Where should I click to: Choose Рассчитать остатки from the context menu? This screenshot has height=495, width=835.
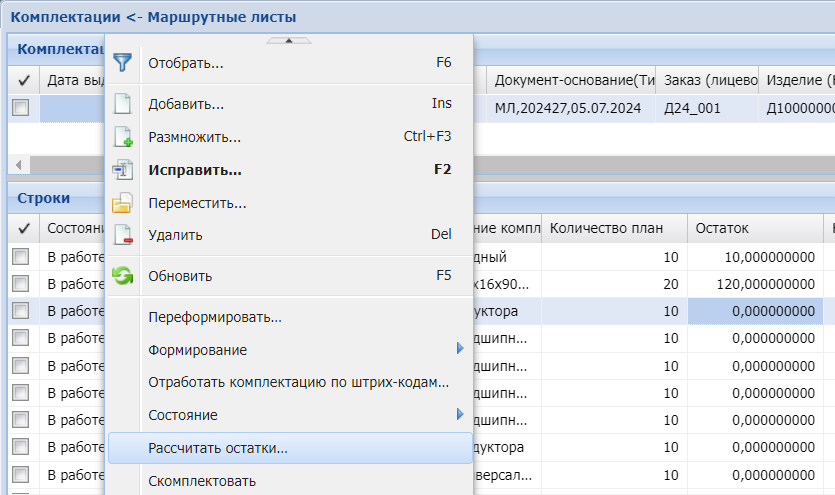(218, 448)
